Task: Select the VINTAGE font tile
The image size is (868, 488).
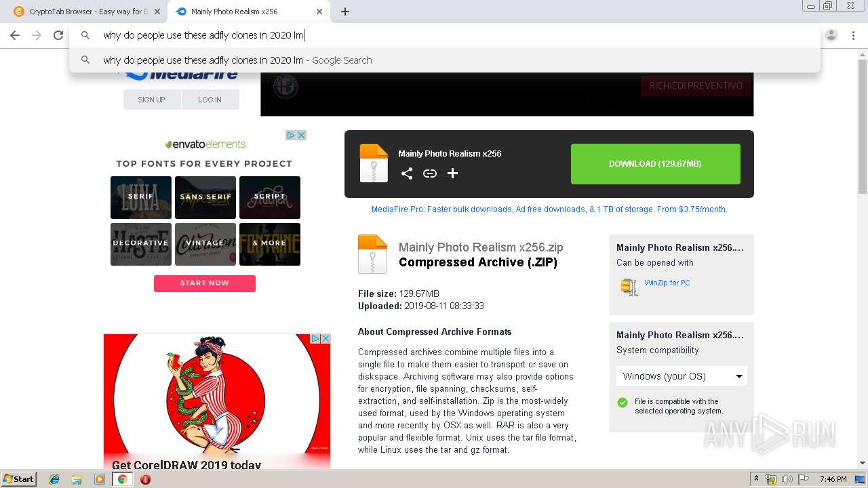Action: click(205, 244)
